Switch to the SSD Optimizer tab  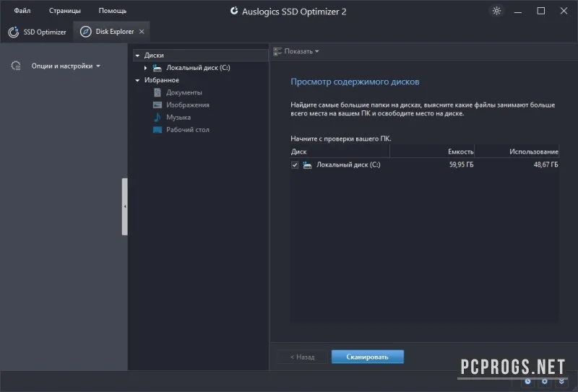point(38,32)
